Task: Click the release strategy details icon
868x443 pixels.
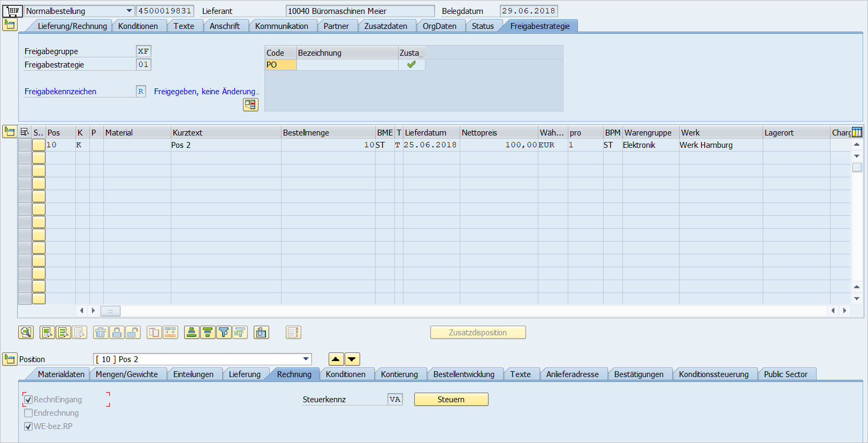Action: coord(250,104)
